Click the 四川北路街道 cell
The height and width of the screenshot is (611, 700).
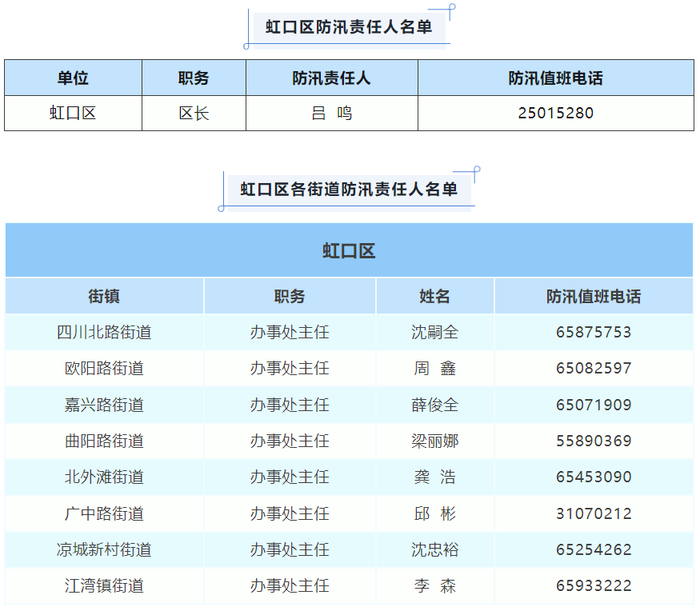tap(104, 332)
